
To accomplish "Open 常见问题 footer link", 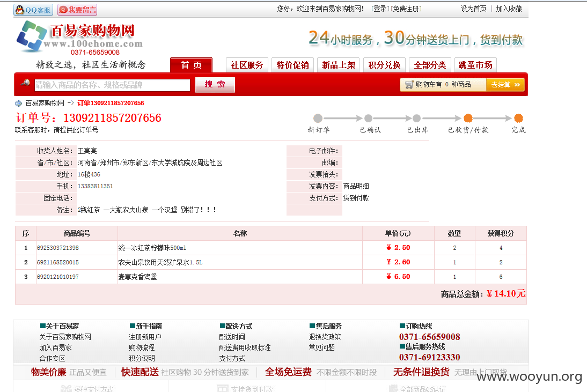I will coord(321,348).
